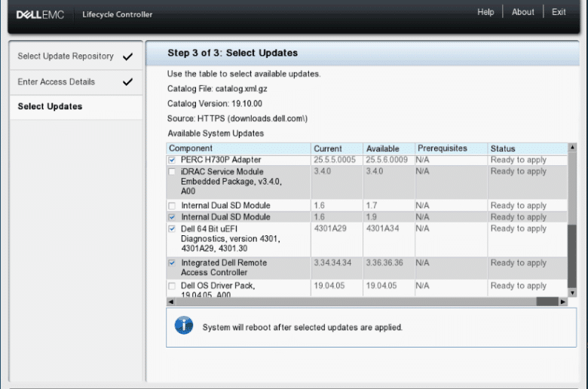Uncheck Internal Dual SD Module 1.9 checkbox
Viewport: 588px width, 389px height.
(x=172, y=217)
